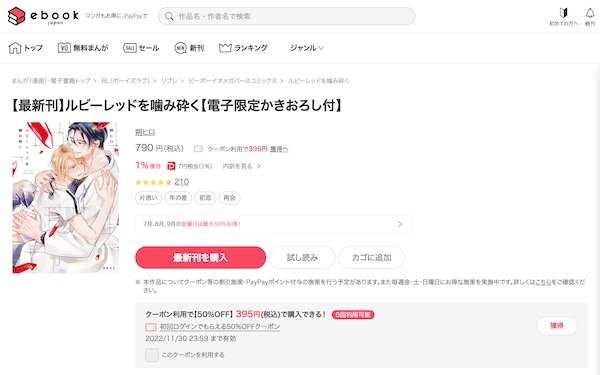Image resolution: width=600 pixels, height=375 pixels.
Task: Click the PayPay icon
Action: (x=171, y=166)
